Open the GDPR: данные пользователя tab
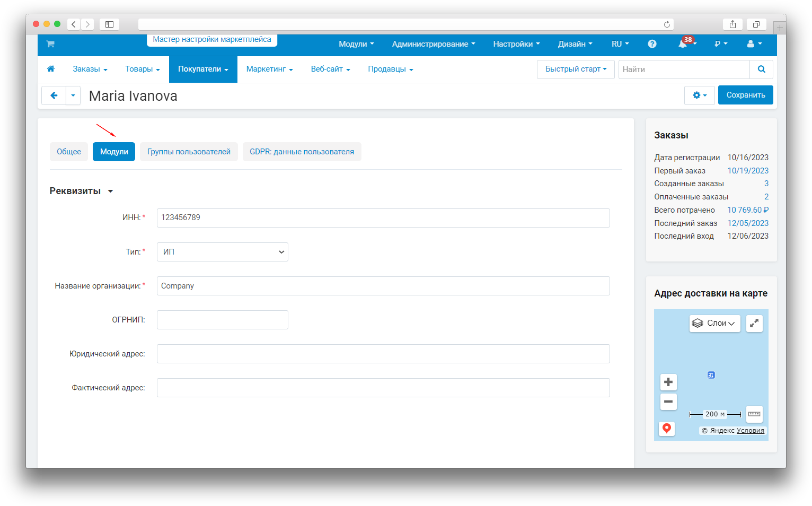This screenshot has width=812, height=506. [x=302, y=152]
